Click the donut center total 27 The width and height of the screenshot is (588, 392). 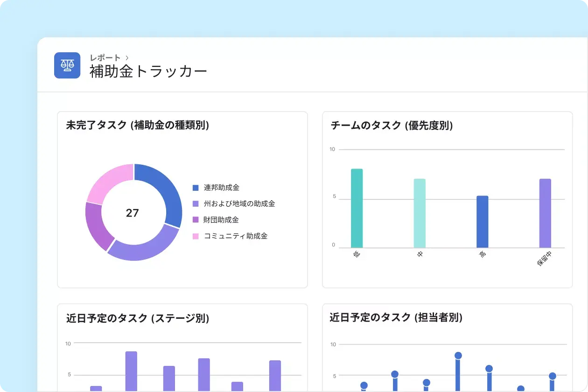point(133,213)
